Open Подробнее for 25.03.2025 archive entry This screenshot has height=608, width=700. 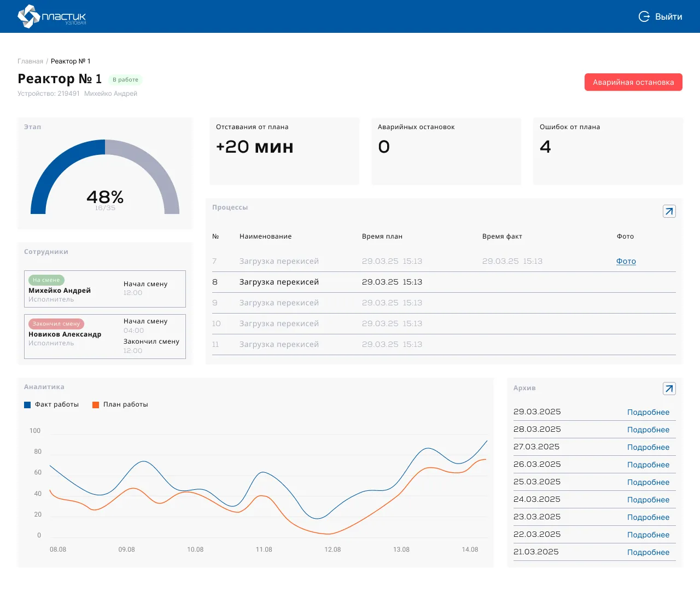click(648, 483)
